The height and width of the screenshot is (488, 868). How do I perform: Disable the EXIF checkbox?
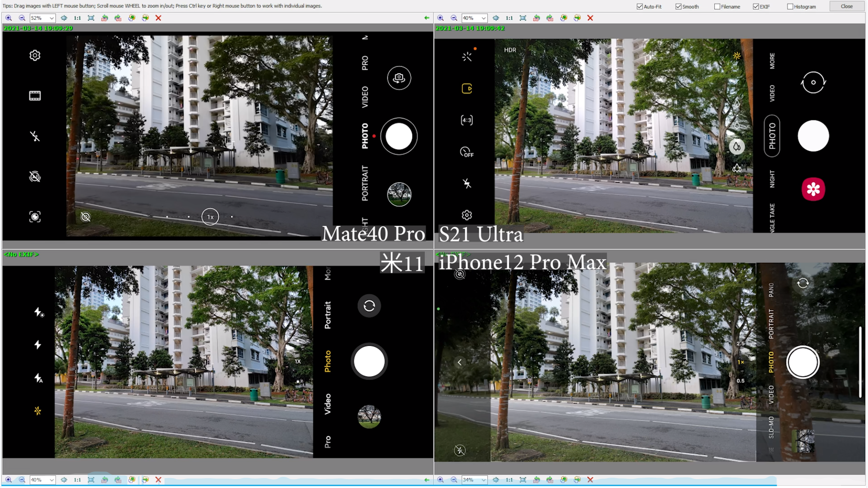756,7
